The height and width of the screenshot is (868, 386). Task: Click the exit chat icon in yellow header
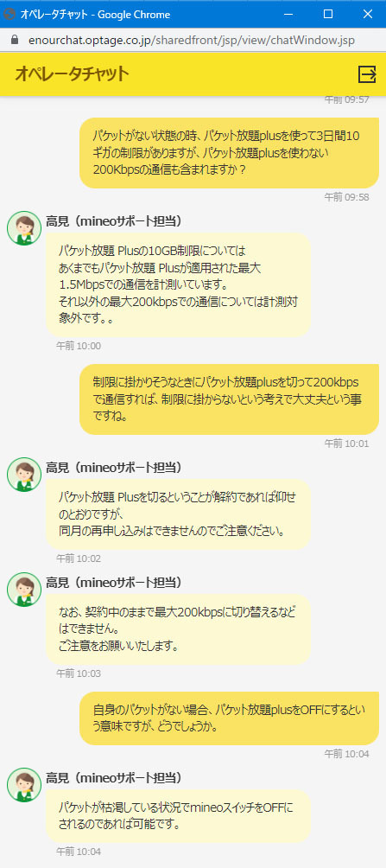click(367, 73)
